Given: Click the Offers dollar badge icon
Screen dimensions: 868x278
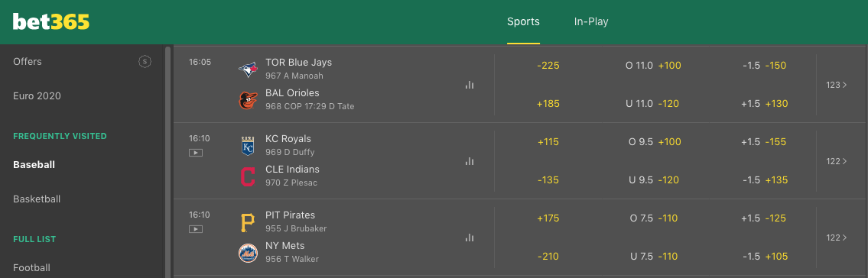Looking at the screenshot, I should coord(145,62).
